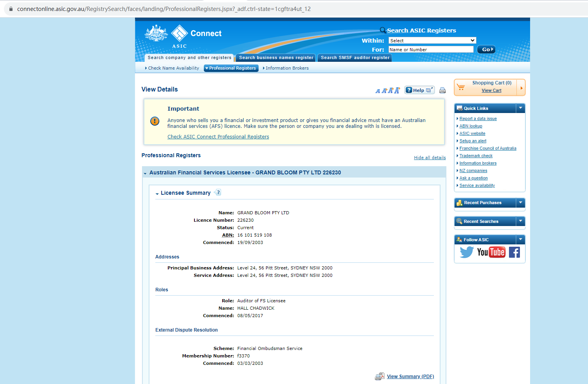Select the smallest font size A icon

pos(378,91)
